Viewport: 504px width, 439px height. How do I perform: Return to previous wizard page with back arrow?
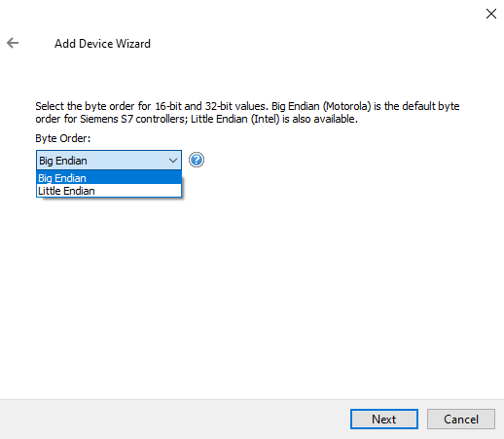(13, 43)
